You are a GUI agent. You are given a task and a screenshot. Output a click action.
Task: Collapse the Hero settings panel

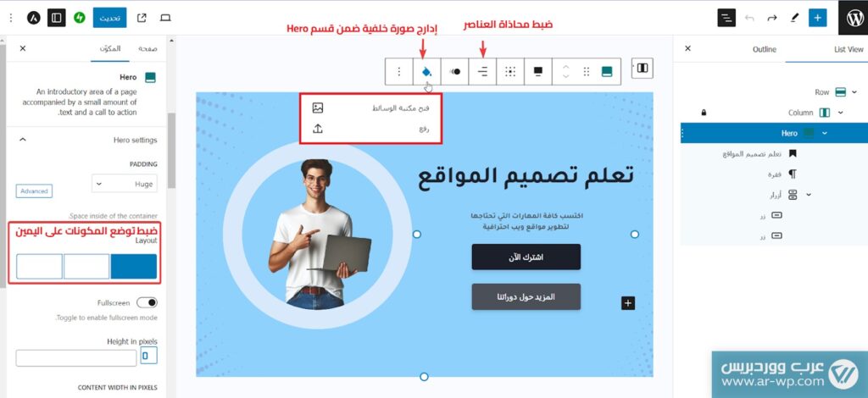click(x=23, y=140)
